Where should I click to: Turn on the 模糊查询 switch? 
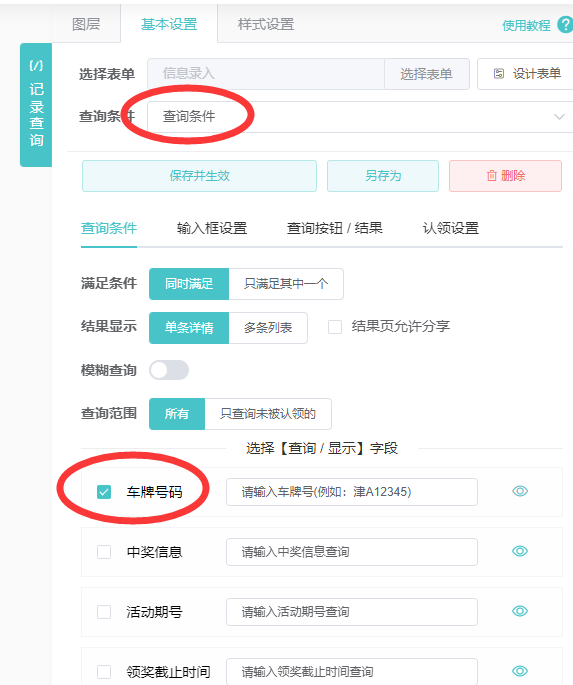coord(169,370)
